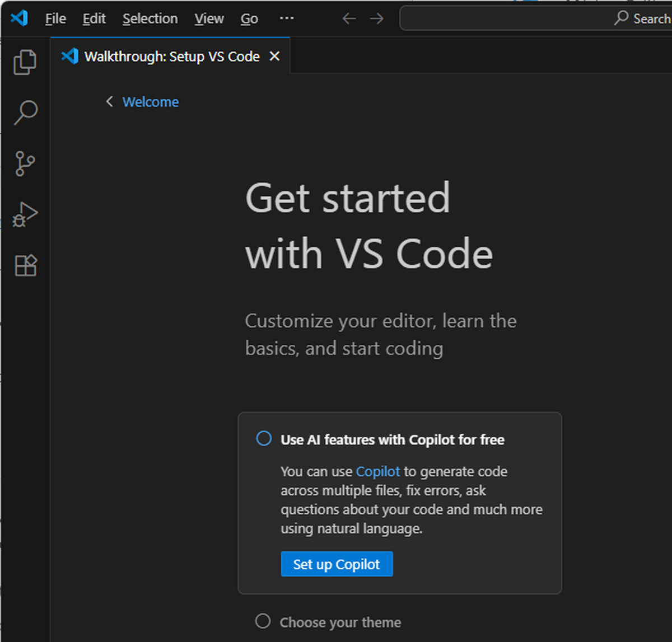Open the Explorer view in the activity bar

[25, 62]
